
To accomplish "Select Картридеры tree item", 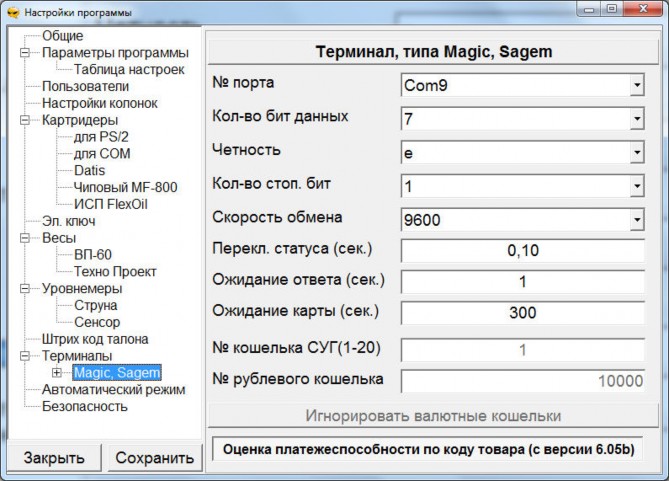I will [80, 120].
